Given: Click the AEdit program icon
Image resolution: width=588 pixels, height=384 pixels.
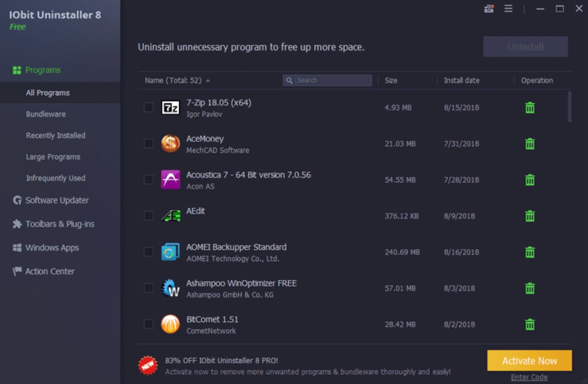Looking at the screenshot, I should [x=171, y=215].
